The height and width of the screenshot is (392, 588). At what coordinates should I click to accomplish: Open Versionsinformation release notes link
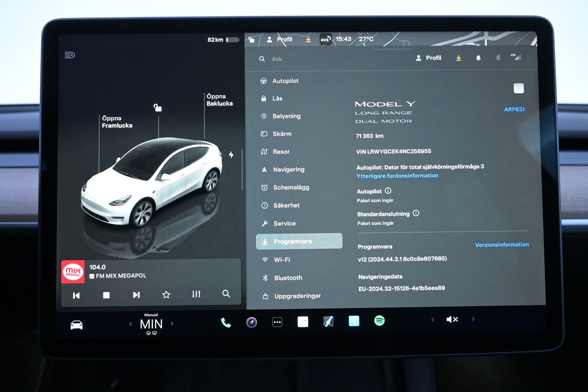502,245
